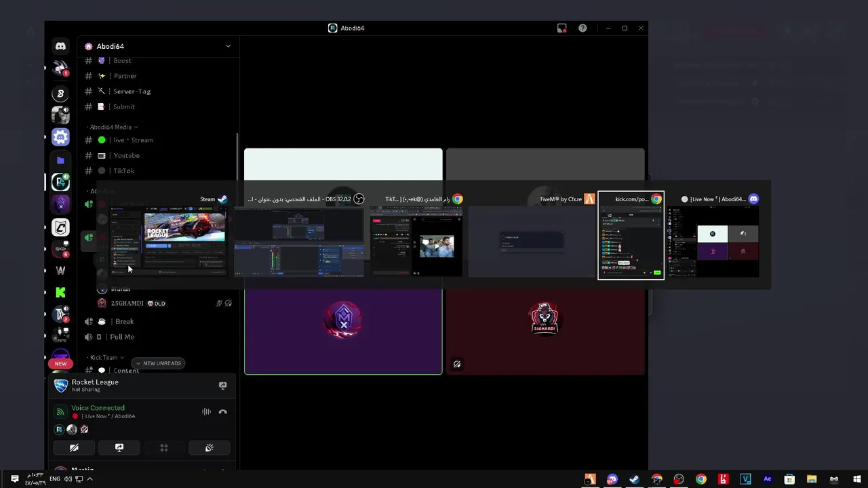Click the Windows Start button
Image resolution: width=868 pixels, height=488 pixels.
pyautogui.click(x=856, y=479)
